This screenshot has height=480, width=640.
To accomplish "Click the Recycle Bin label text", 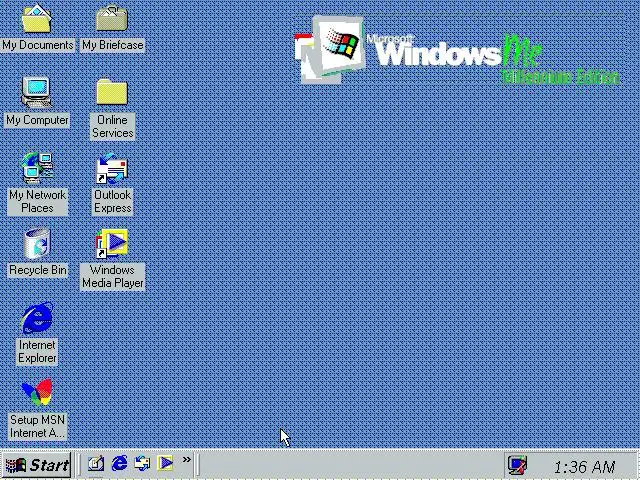I will (x=38, y=270).
